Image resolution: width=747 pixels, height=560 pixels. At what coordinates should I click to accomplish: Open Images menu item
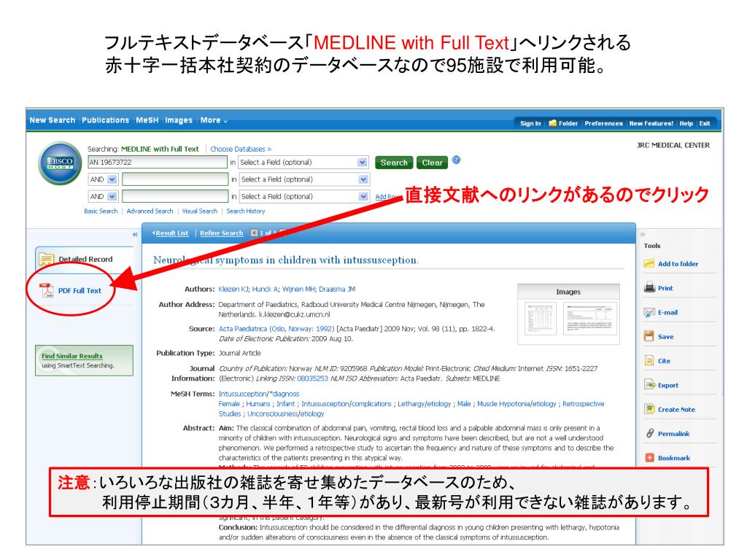(x=179, y=120)
